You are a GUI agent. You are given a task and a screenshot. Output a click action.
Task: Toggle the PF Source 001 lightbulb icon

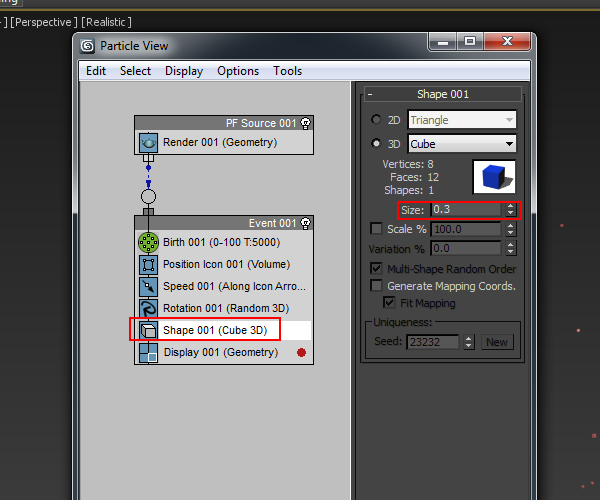point(305,123)
